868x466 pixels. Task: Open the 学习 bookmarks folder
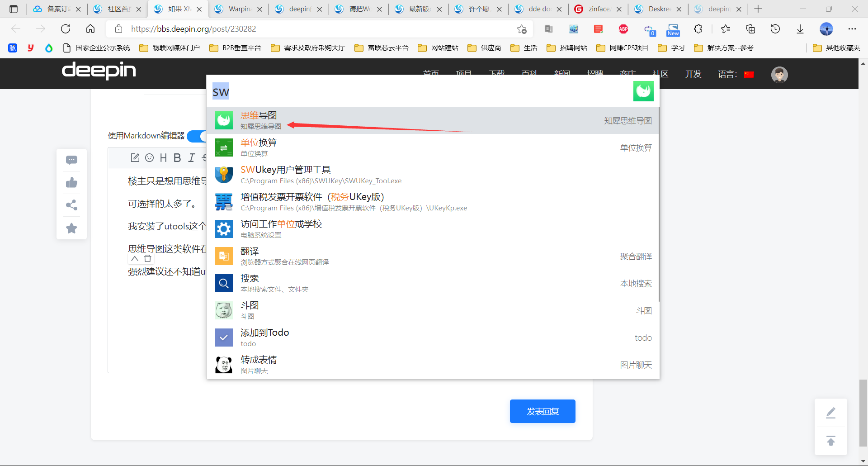[x=671, y=48]
